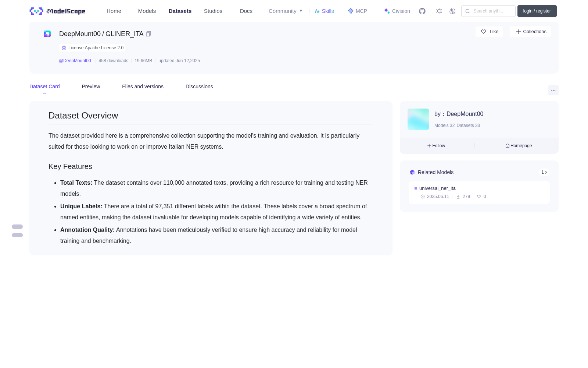Open the ModelScope logo home link
The image size is (588, 368).
58,11
